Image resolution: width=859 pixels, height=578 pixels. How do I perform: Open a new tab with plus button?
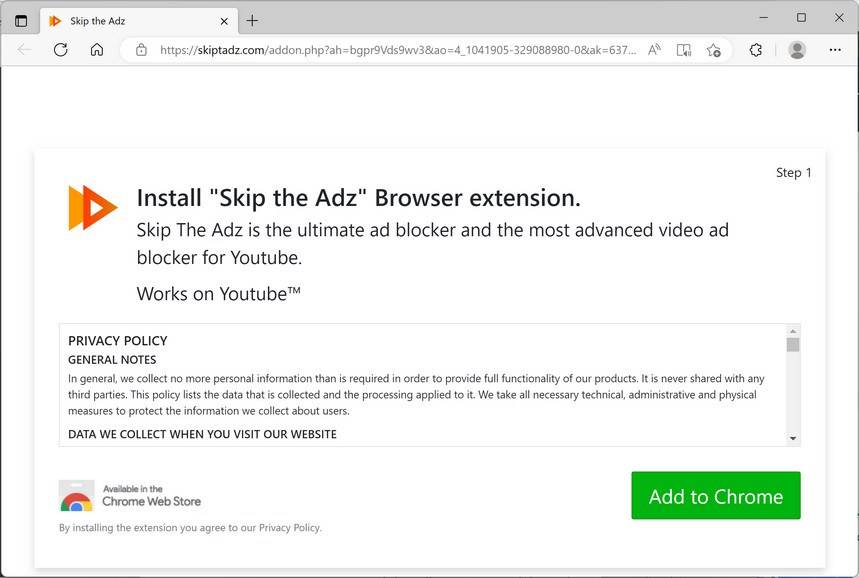pyautogui.click(x=252, y=21)
